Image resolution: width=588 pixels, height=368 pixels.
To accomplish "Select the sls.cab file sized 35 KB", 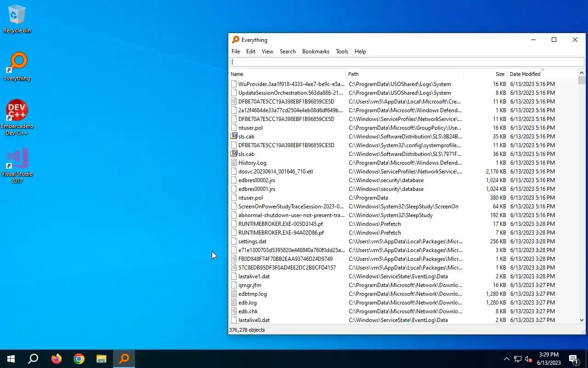I will coord(403,137).
